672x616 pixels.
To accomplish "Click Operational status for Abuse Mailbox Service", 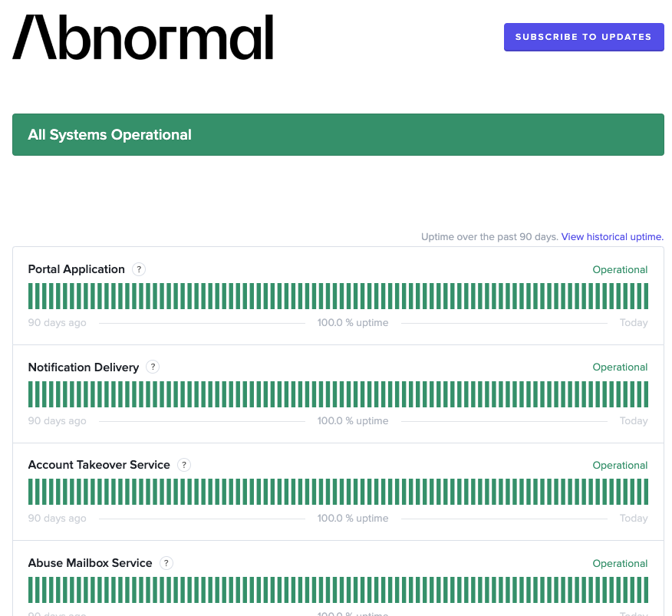I will (x=620, y=563).
